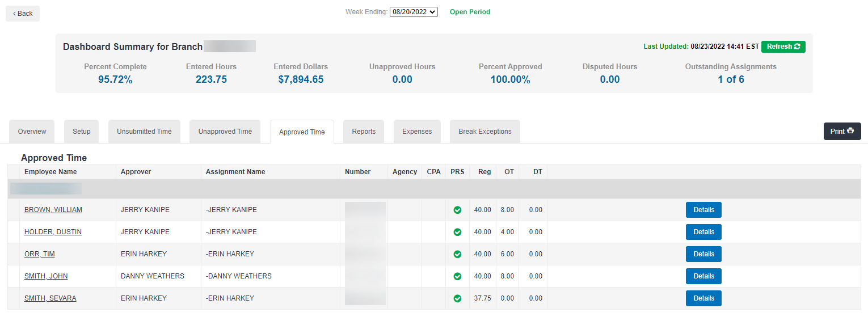Click the Outstanding Assignments value 1 of 6
Screen dimensions: 868x321
pyautogui.click(x=731, y=79)
